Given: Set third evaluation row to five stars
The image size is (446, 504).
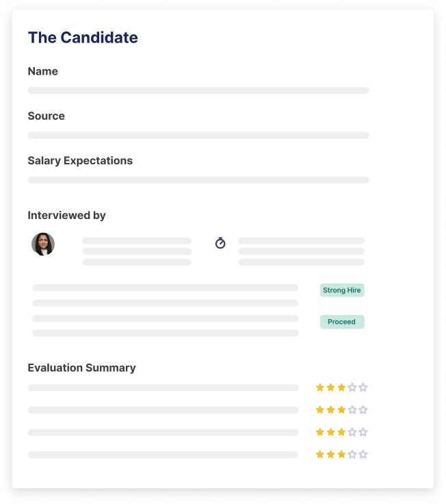Looking at the screenshot, I should pos(363,432).
